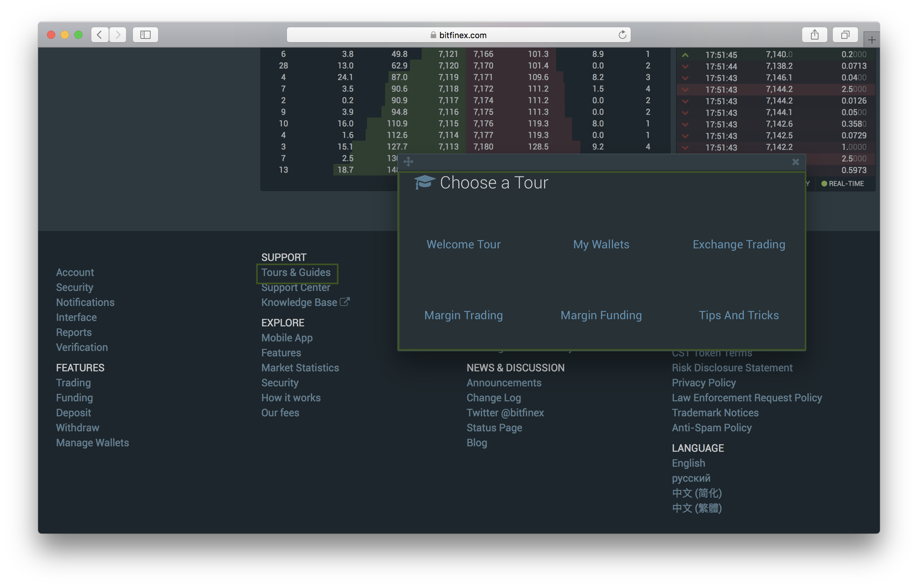Select the My Wallets tour option
Screen dimensions: 918x588
pyautogui.click(x=601, y=244)
